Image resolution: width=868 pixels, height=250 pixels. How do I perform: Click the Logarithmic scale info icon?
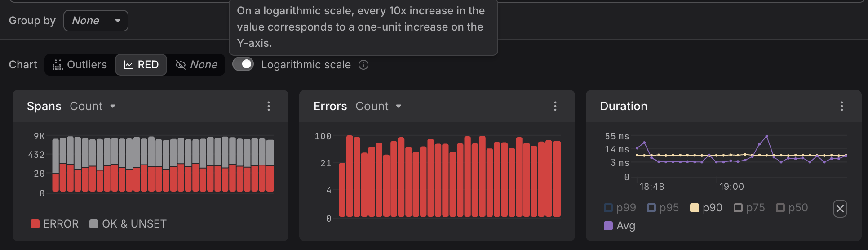click(363, 65)
